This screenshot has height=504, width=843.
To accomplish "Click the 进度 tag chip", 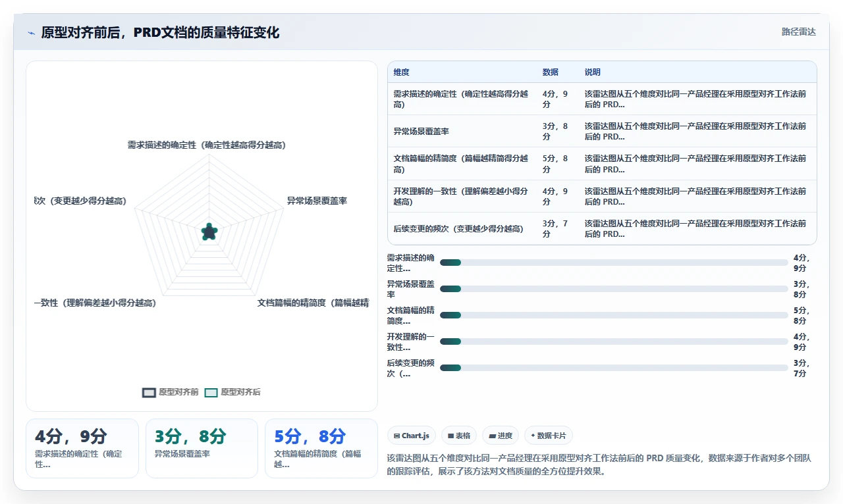I will coord(501,436).
